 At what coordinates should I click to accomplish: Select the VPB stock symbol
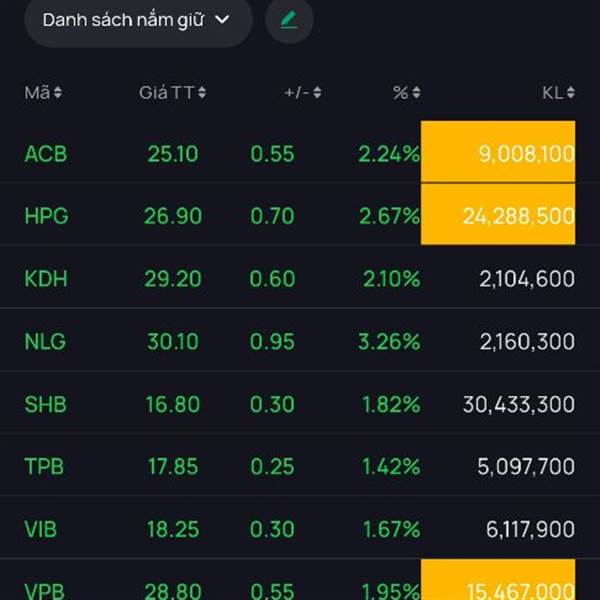pyautogui.click(x=46, y=588)
